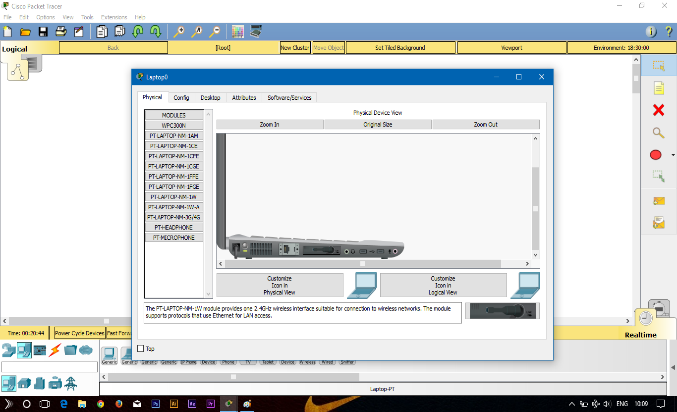The image size is (677, 412).
Task: Click the Original Size button
Action: [378, 124]
